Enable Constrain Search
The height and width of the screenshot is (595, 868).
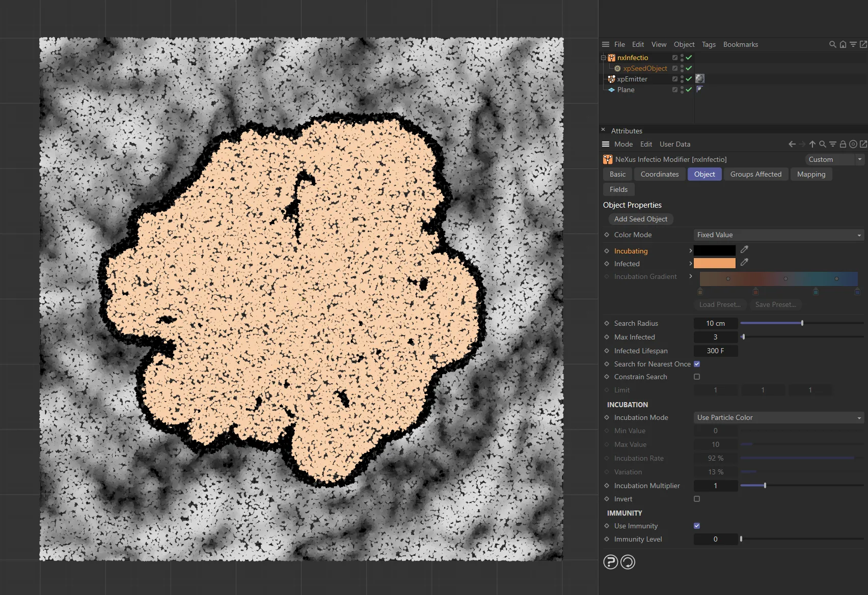(x=696, y=377)
